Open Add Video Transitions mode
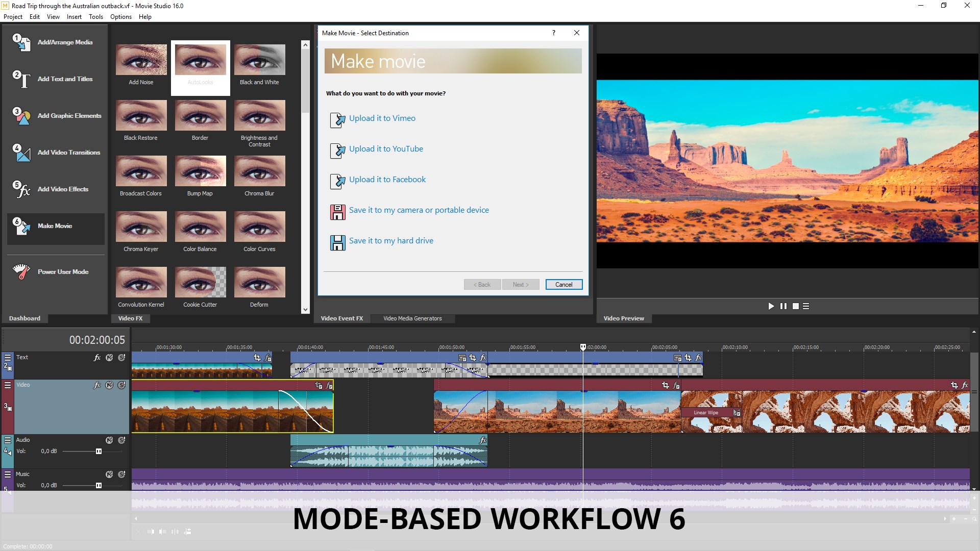 point(68,153)
